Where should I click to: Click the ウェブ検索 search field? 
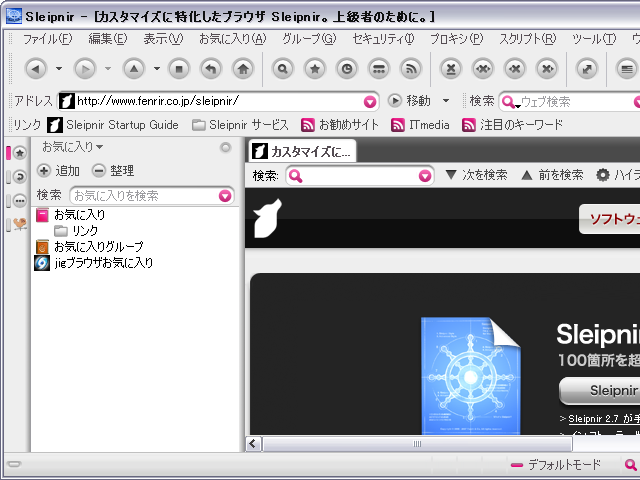(x=571, y=102)
